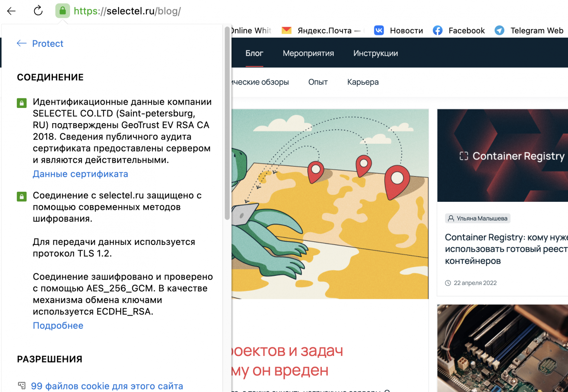Screen dimensions: 568x392
Task: Open Telegram Web bookmark icon
Action: pyautogui.click(x=499, y=31)
